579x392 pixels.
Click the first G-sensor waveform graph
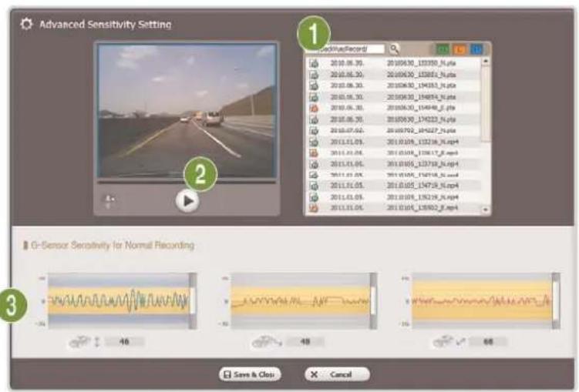119,301
